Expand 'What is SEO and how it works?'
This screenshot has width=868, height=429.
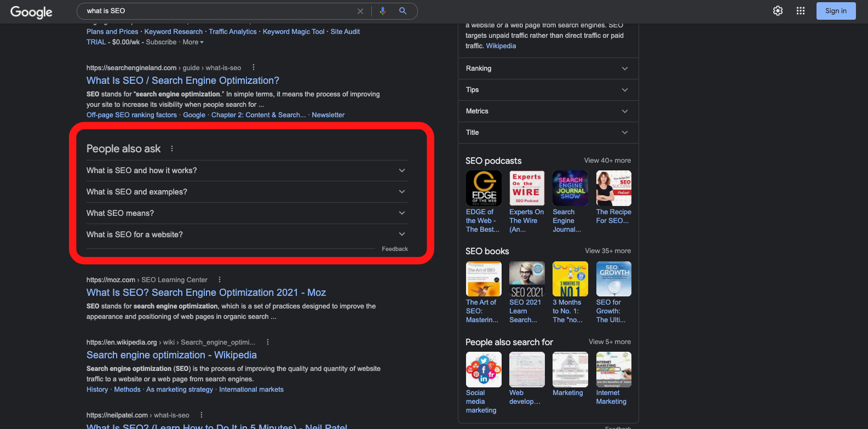246,170
